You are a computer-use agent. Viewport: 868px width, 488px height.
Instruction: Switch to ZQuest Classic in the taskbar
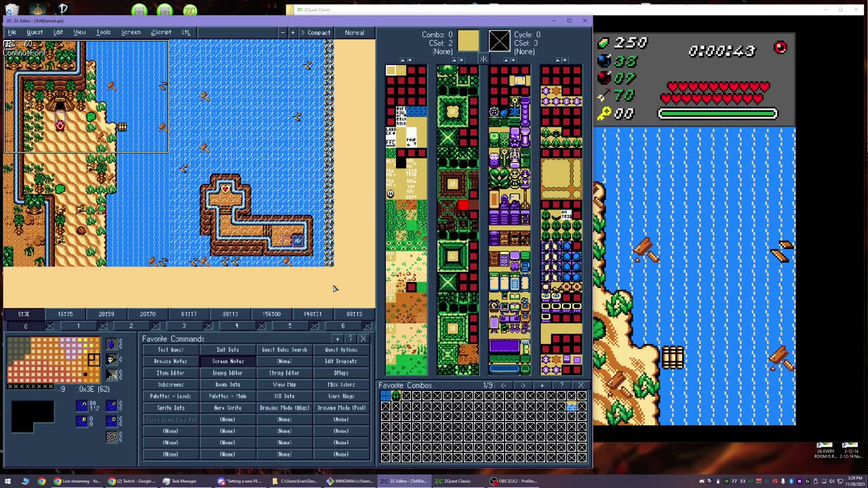453,481
